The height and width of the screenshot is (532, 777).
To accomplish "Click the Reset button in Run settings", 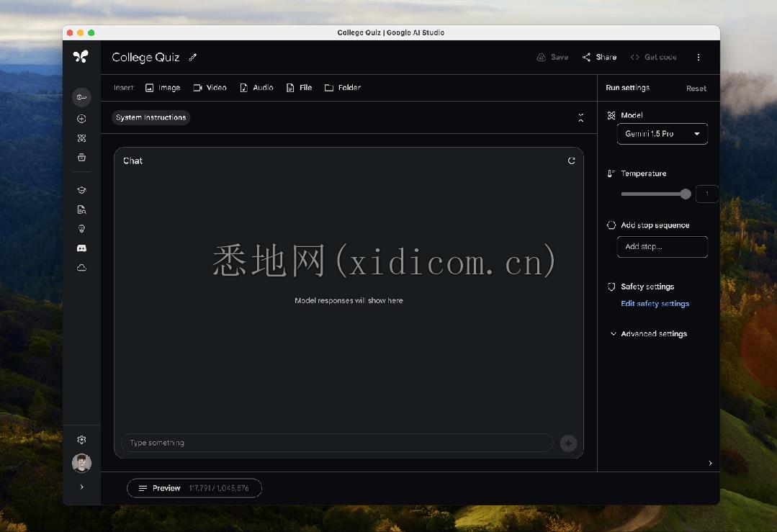I will pyautogui.click(x=696, y=88).
